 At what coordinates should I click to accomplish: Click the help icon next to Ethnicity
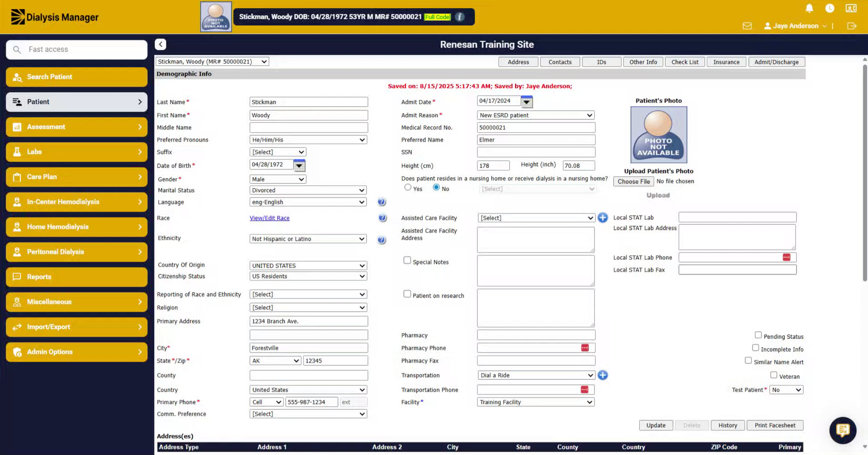[x=382, y=240]
